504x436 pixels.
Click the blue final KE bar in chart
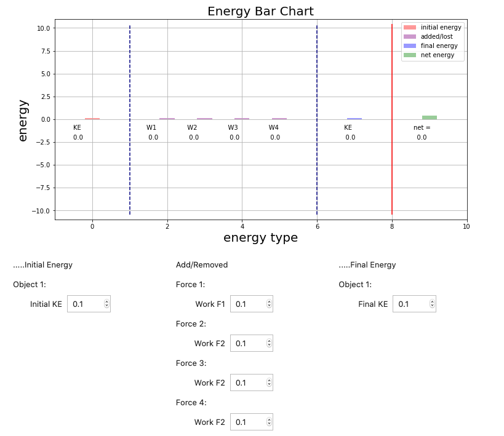click(x=354, y=119)
